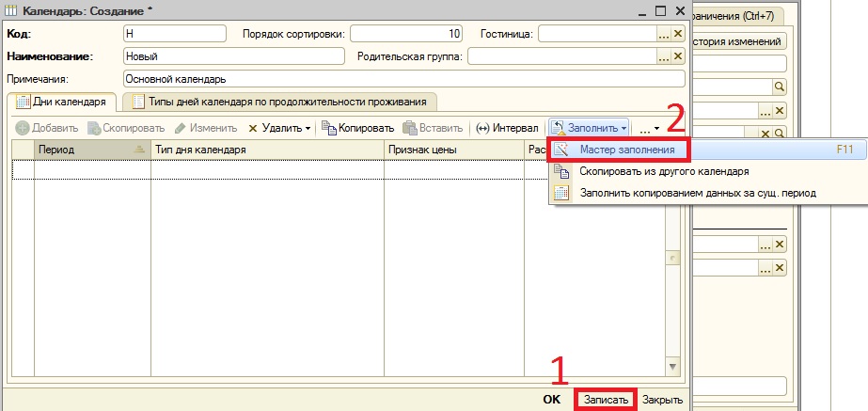Click the Примечания input field

click(404, 79)
